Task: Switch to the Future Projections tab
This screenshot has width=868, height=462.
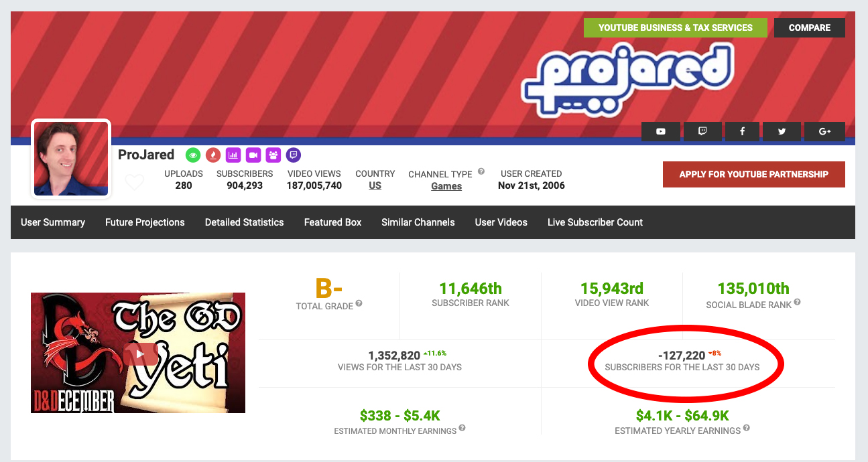Action: tap(145, 222)
